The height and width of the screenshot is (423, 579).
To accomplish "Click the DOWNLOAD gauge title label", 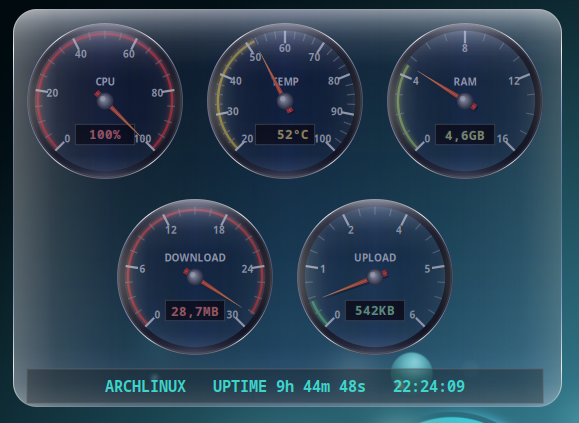I will (x=195, y=258).
